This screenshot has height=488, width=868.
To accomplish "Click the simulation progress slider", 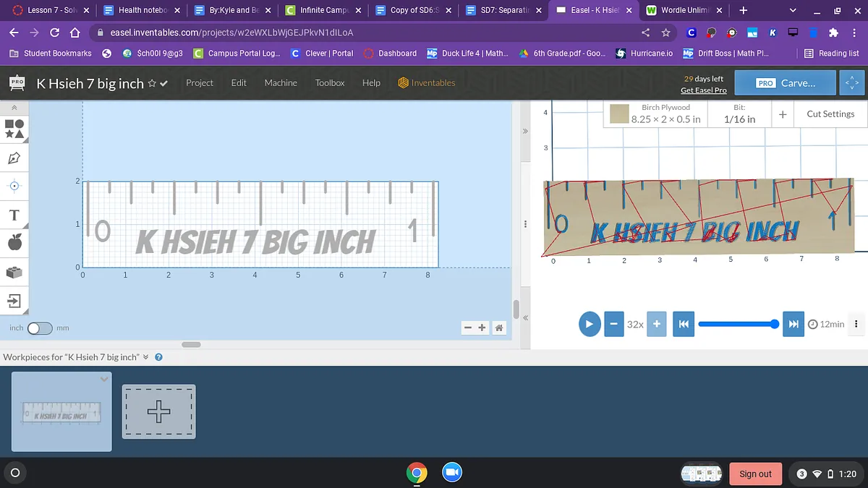I will click(x=736, y=324).
